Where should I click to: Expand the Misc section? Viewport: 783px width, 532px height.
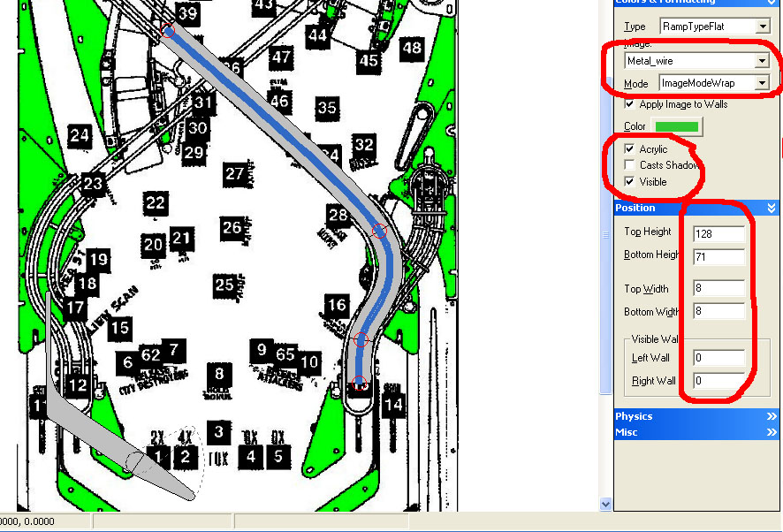pyautogui.click(x=696, y=432)
